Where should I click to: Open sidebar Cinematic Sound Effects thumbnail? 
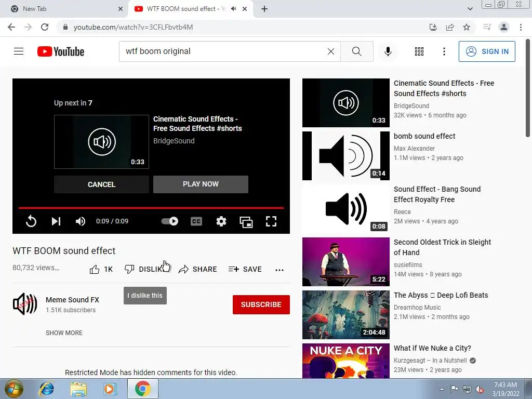(345, 103)
